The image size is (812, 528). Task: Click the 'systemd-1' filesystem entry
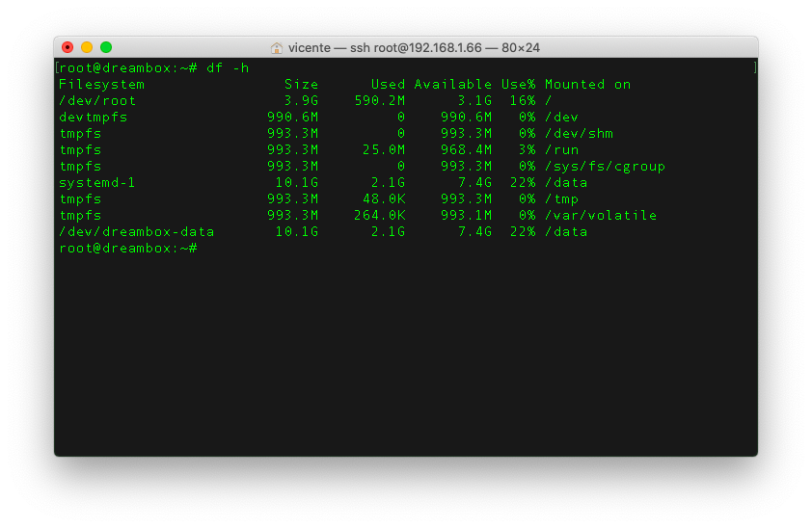(97, 182)
